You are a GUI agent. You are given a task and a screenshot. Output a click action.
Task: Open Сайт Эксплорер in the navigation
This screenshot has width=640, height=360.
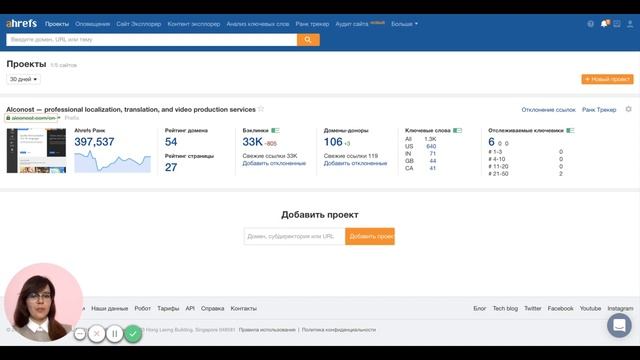click(x=139, y=24)
